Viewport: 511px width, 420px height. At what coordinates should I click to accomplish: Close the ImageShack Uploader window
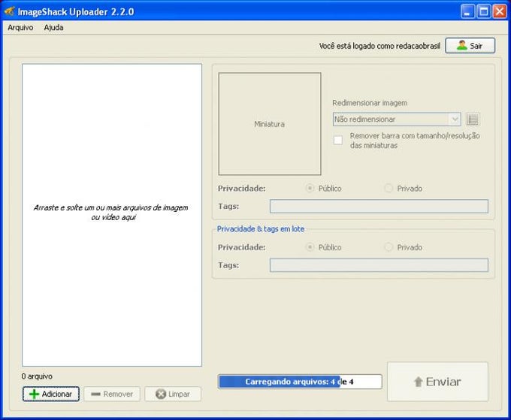(499, 12)
